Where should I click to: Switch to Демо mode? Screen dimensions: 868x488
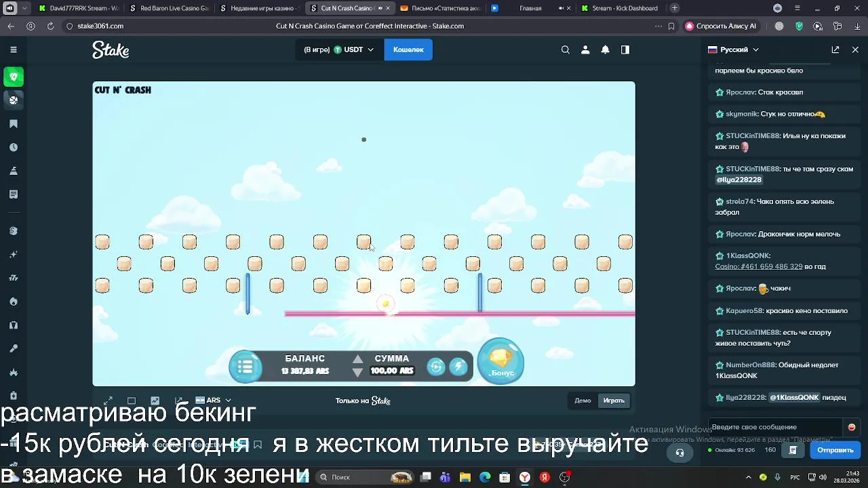(583, 401)
